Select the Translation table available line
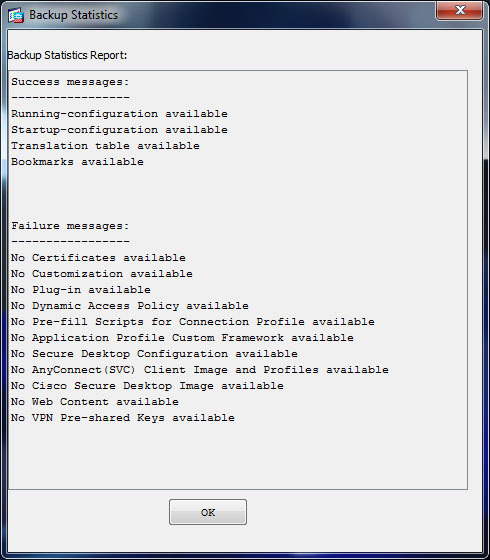The image size is (490, 560). pos(105,146)
